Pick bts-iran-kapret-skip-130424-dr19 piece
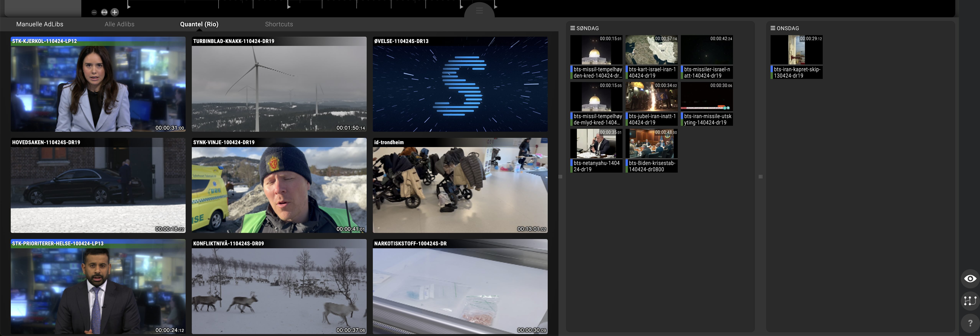 797,57
